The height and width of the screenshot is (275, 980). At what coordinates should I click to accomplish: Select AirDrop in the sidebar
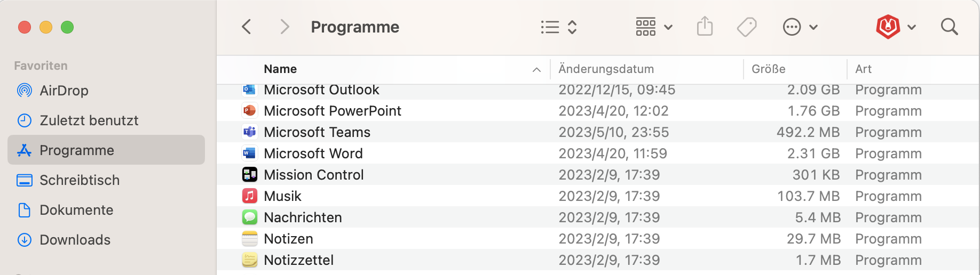click(64, 91)
